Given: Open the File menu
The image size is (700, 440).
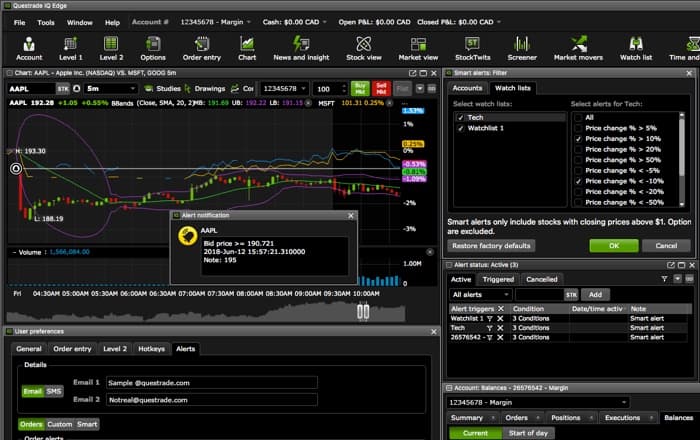Looking at the screenshot, I should coord(19,22).
